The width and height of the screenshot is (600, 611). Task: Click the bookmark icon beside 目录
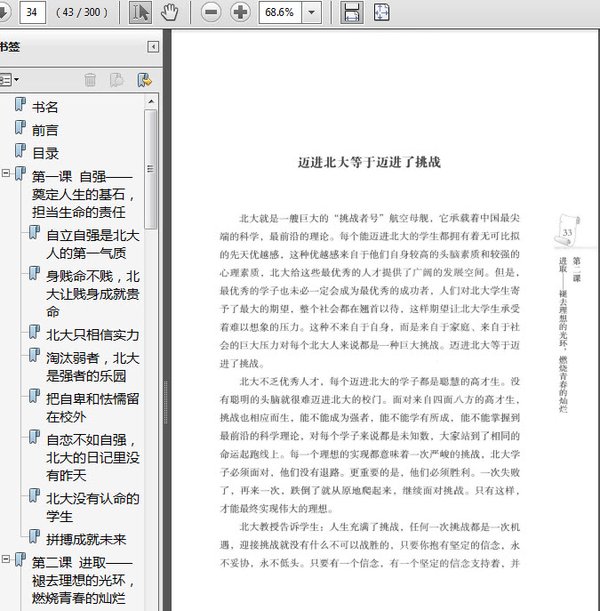(x=20, y=150)
